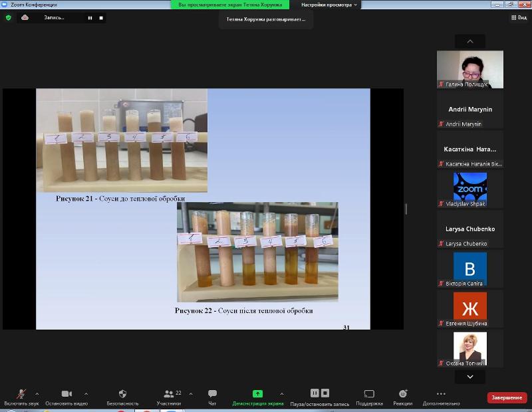Open the Дополнительно more options icon
The height and width of the screenshot is (412, 532).
[440, 394]
